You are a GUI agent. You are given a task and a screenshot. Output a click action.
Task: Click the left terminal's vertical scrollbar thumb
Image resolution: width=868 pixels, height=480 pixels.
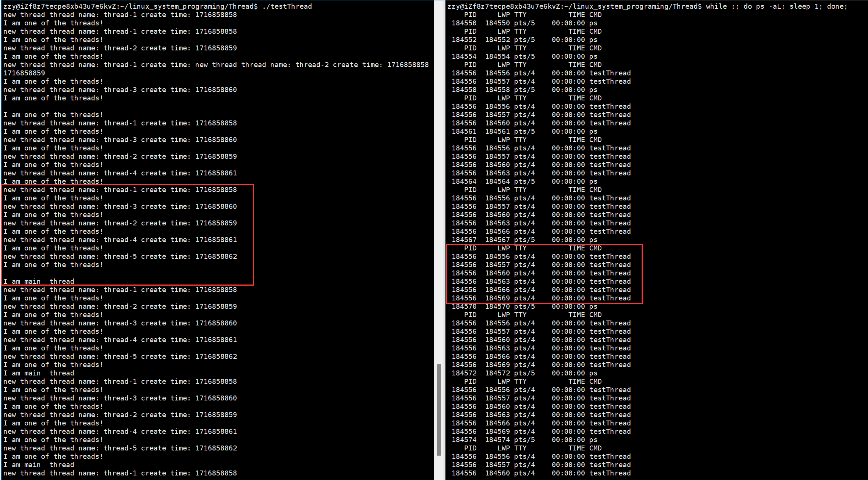439,409
